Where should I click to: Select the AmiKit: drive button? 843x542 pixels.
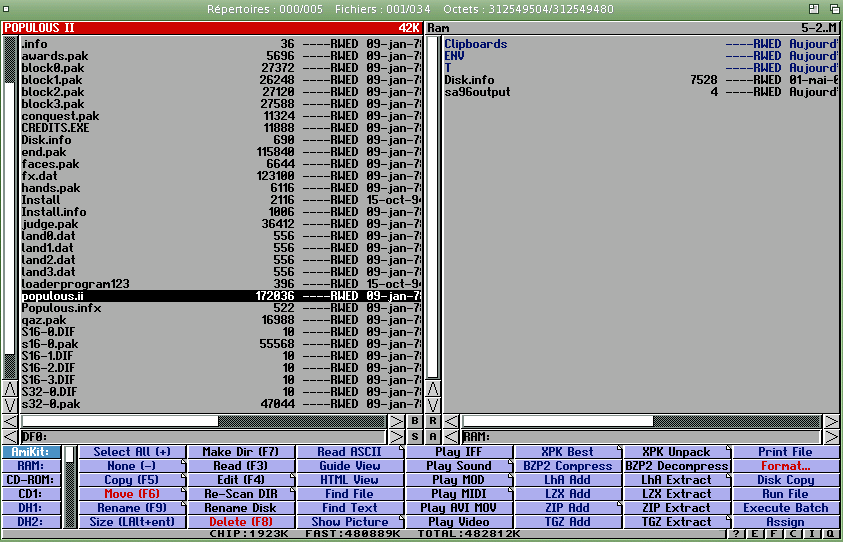tap(31, 452)
